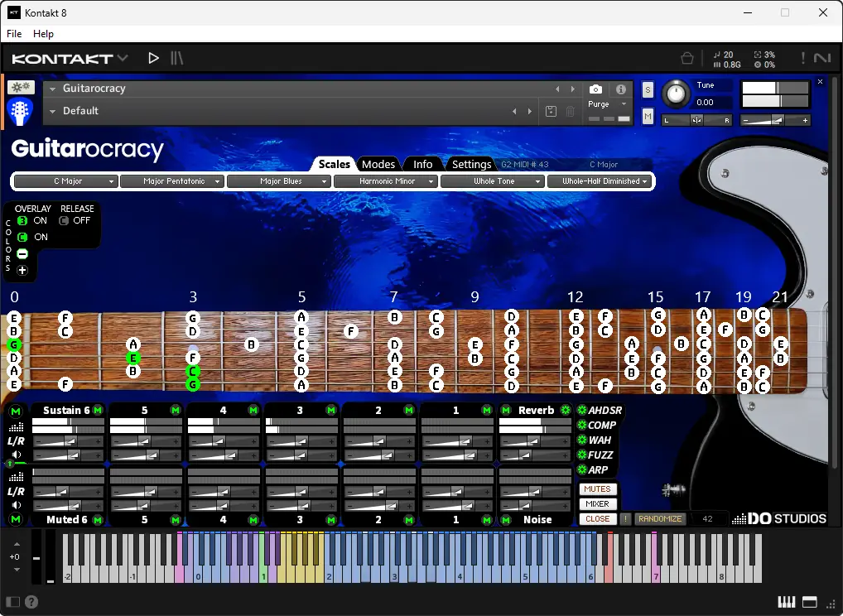Viewport: 843px width, 616px height.
Task: Adjust the instrument volume slider
Action: (775, 120)
